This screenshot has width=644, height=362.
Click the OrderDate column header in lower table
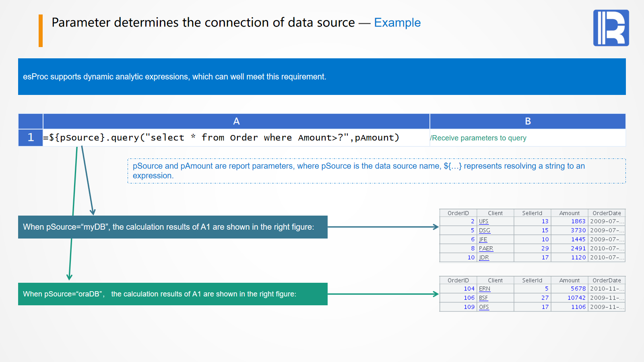coord(607,280)
